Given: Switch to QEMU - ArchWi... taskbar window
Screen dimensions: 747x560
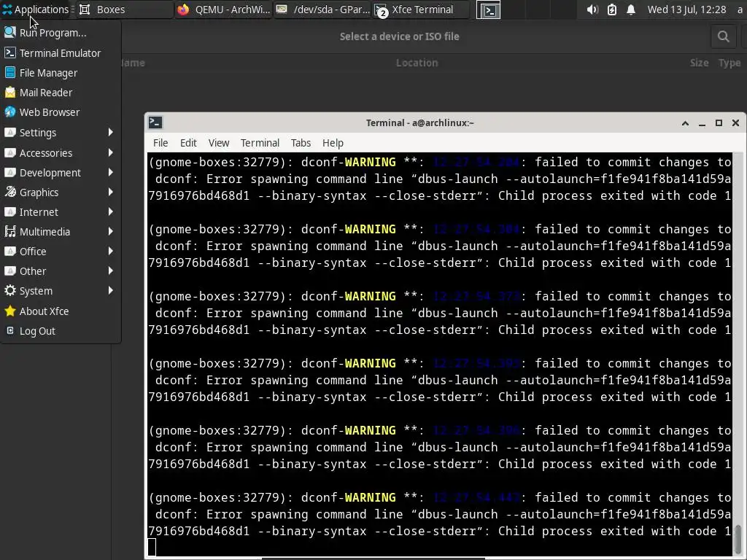Looking at the screenshot, I should [223, 9].
